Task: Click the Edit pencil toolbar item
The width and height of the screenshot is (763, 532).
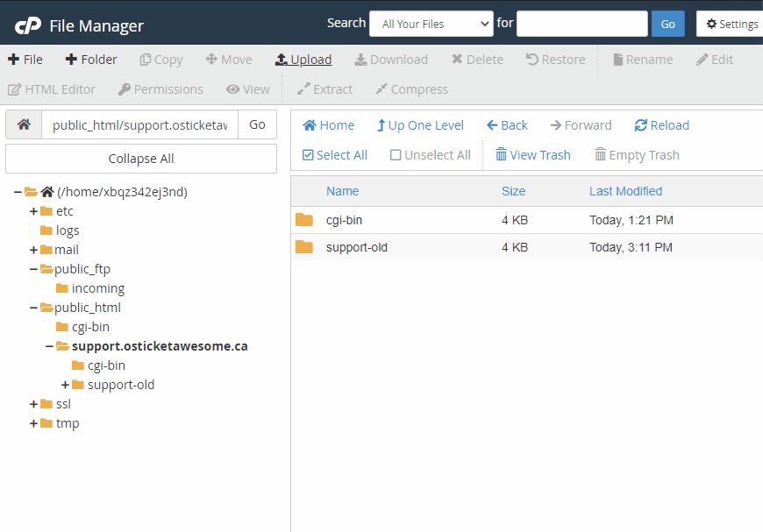Action: (x=715, y=60)
